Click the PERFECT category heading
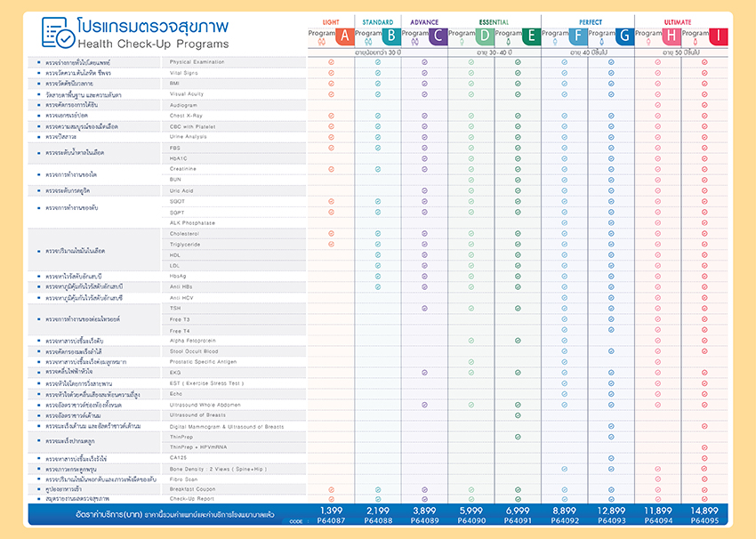 click(591, 22)
